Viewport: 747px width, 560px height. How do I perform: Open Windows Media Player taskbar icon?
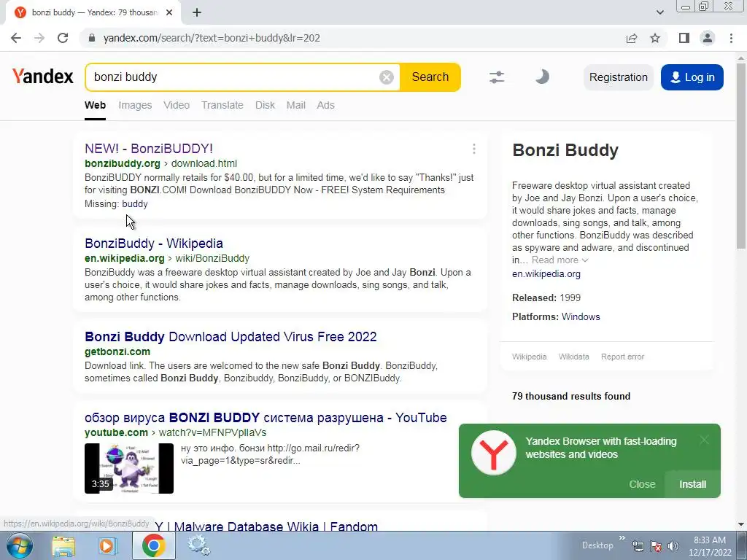point(108,546)
